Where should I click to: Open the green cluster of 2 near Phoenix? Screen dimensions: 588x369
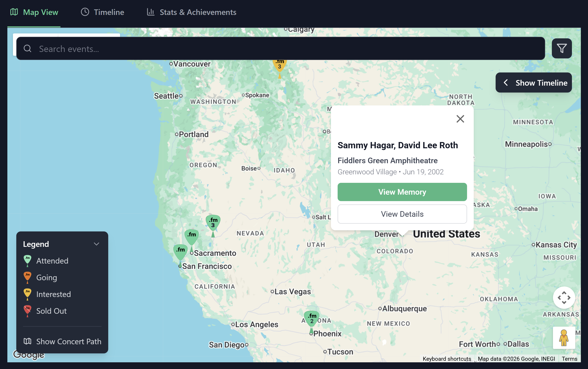[311, 322]
